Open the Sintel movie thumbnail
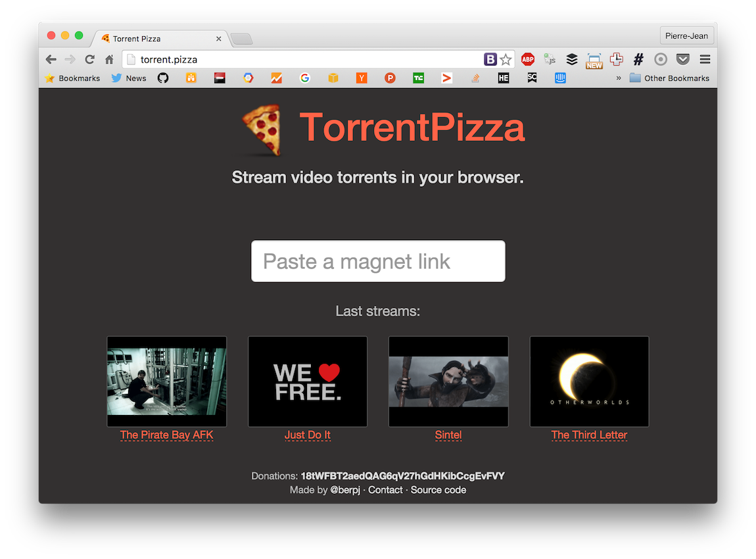The height and width of the screenshot is (559, 756). (448, 381)
